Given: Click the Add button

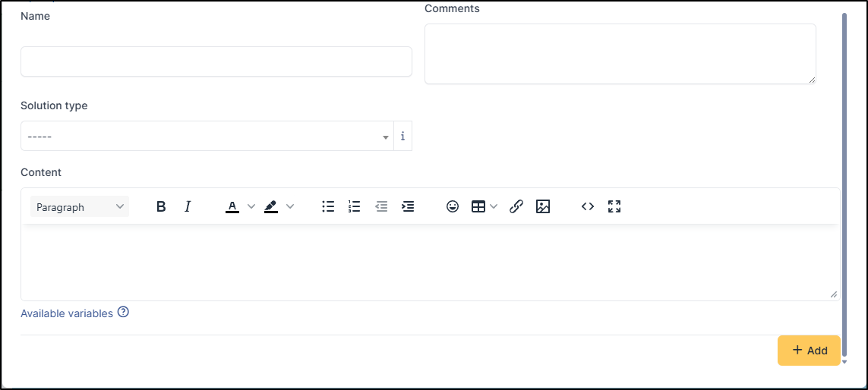Looking at the screenshot, I should click(809, 351).
